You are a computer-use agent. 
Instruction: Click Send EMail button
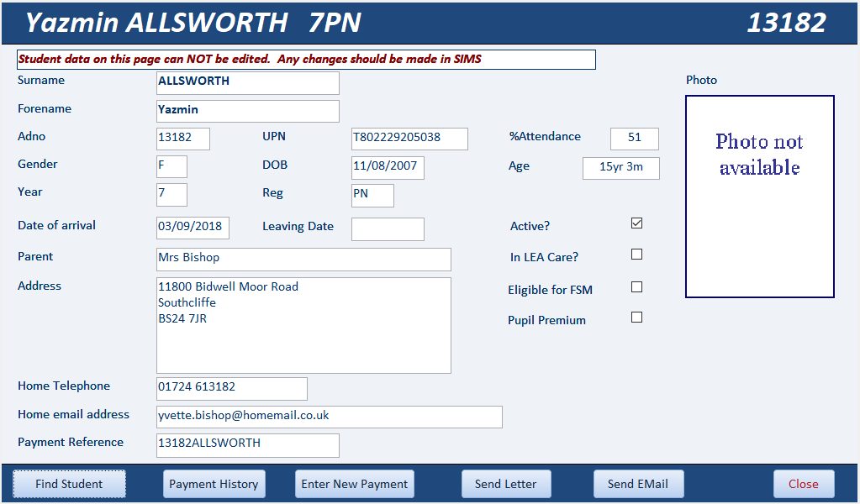click(638, 484)
